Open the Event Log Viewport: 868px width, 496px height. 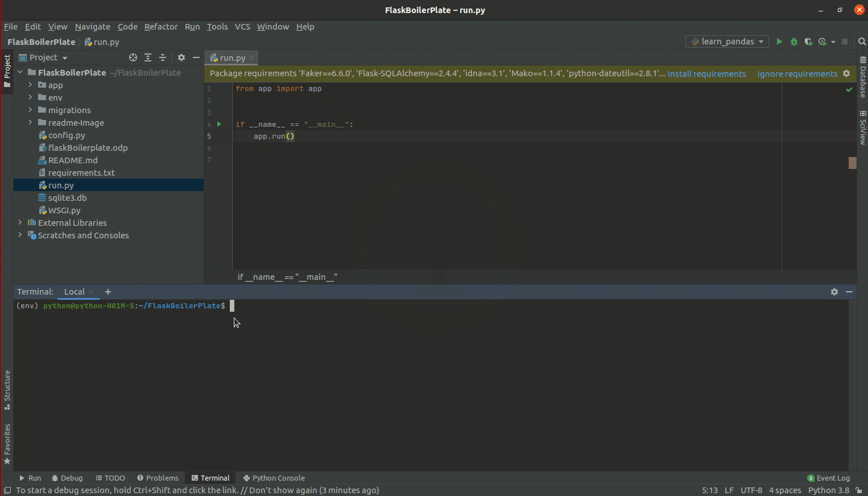pos(828,478)
